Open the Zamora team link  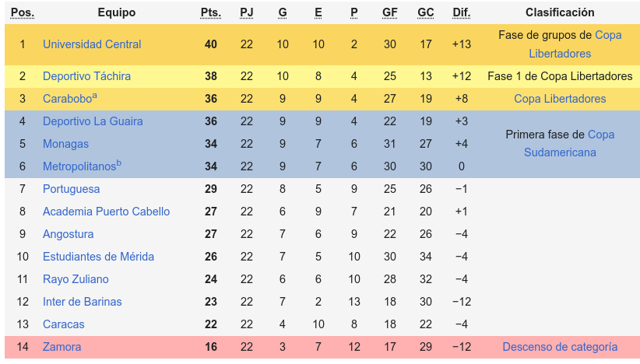pyautogui.click(x=62, y=347)
